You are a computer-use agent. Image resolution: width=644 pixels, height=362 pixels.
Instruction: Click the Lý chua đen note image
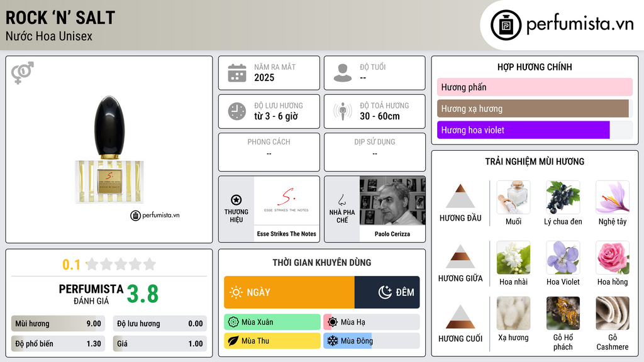click(x=563, y=197)
